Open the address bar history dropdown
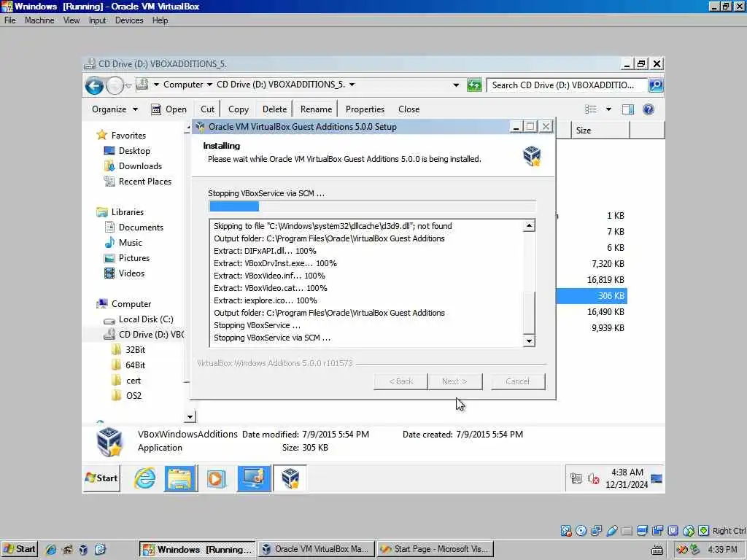 [456, 85]
